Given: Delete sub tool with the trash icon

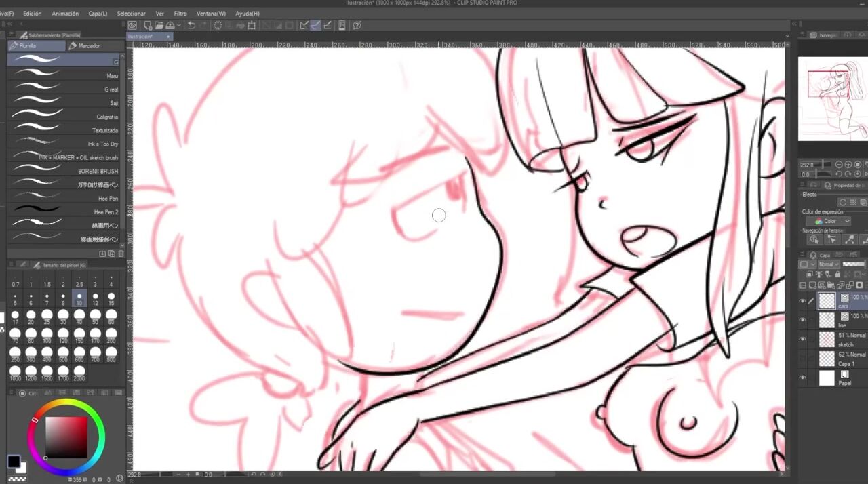Looking at the screenshot, I should [x=121, y=254].
